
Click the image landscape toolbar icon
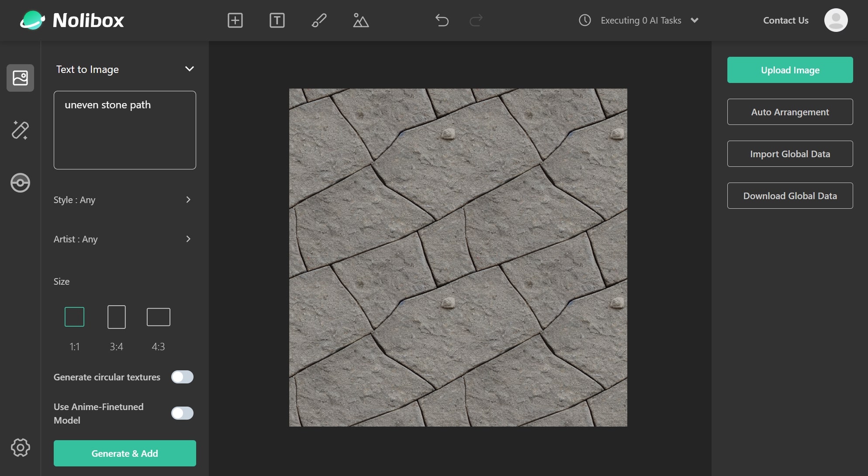tap(360, 21)
